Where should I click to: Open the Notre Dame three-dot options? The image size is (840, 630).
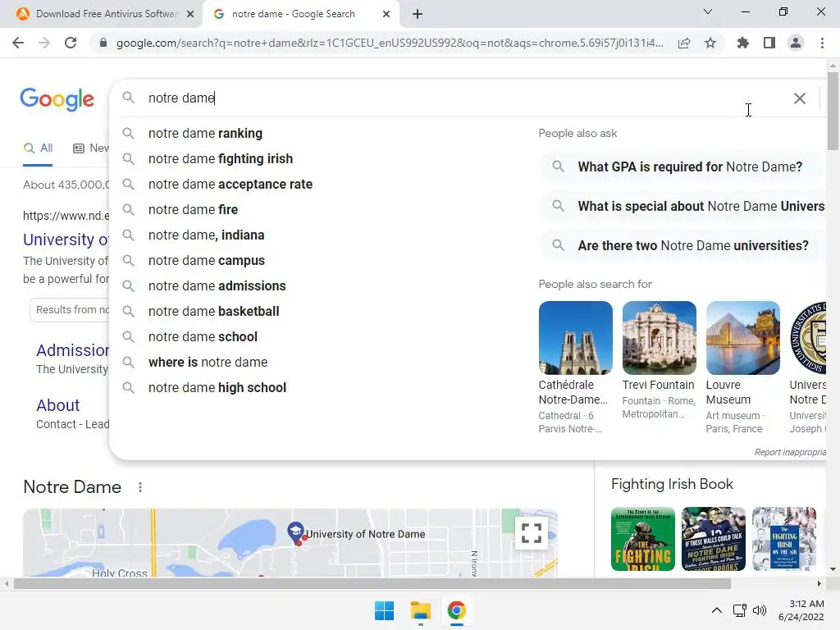pyautogui.click(x=139, y=487)
